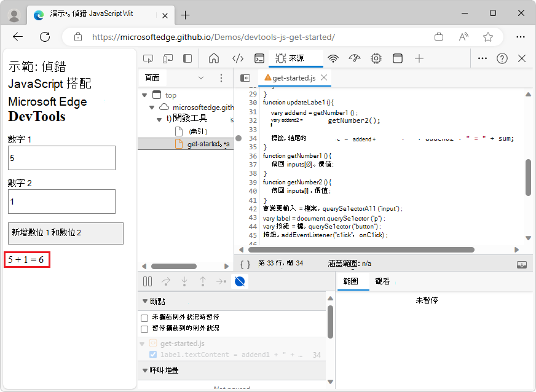The height and width of the screenshot is (392, 536).
Task: Open the Application storage panel icon
Action: 397,58
